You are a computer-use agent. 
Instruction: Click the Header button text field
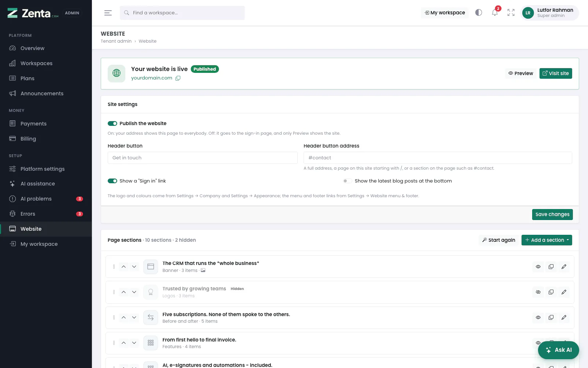click(x=202, y=158)
